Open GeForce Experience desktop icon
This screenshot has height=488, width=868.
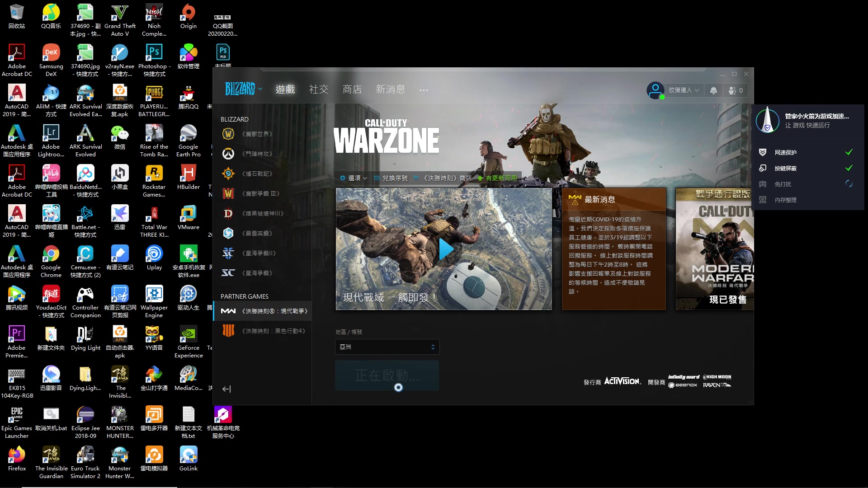(189, 342)
